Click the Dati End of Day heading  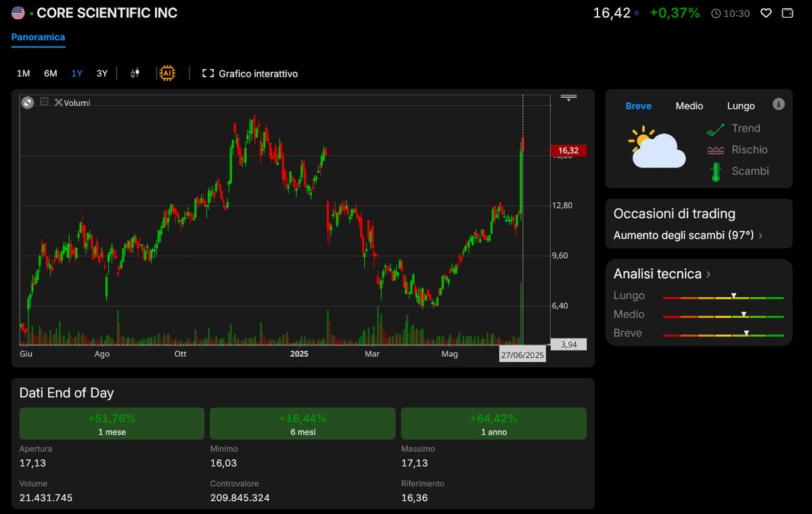pyautogui.click(x=66, y=393)
